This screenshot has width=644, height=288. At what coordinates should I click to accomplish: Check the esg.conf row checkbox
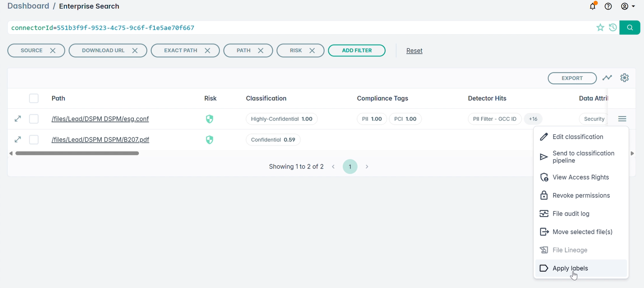(x=34, y=119)
